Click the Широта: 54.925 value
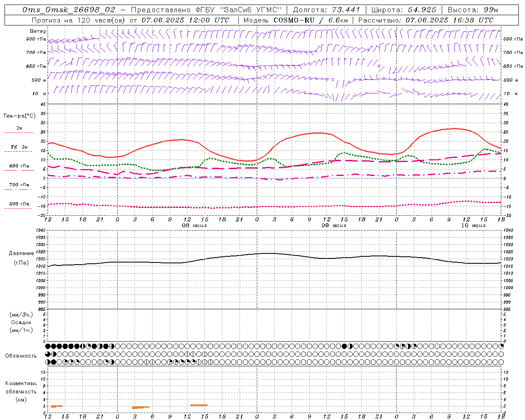Image resolution: width=525 pixels, height=420 pixels. tap(404, 10)
